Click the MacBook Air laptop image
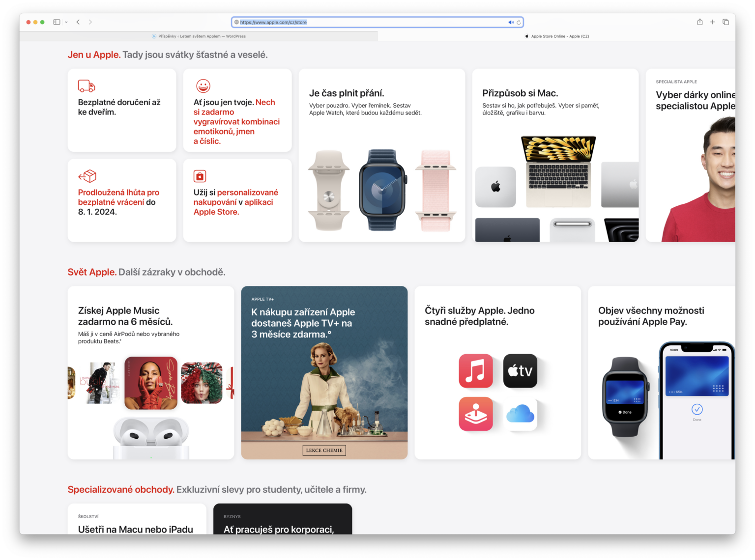 [558, 171]
